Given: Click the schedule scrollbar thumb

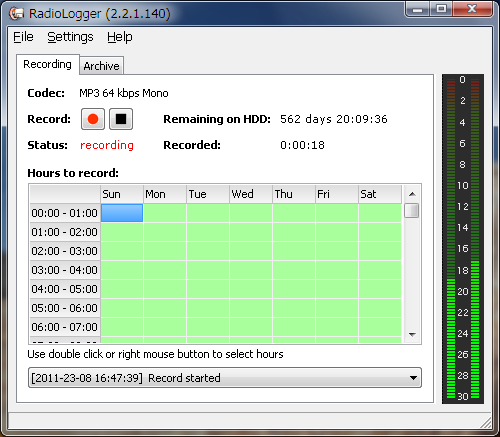Looking at the screenshot, I should (412, 211).
